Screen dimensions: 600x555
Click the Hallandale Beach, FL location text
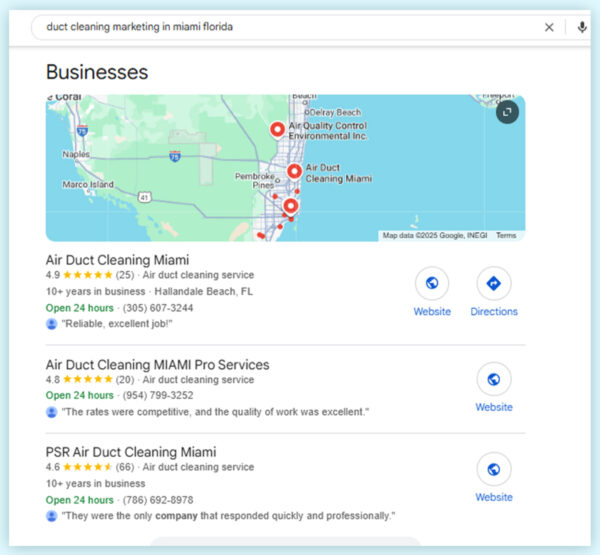click(x=204, y=292)
